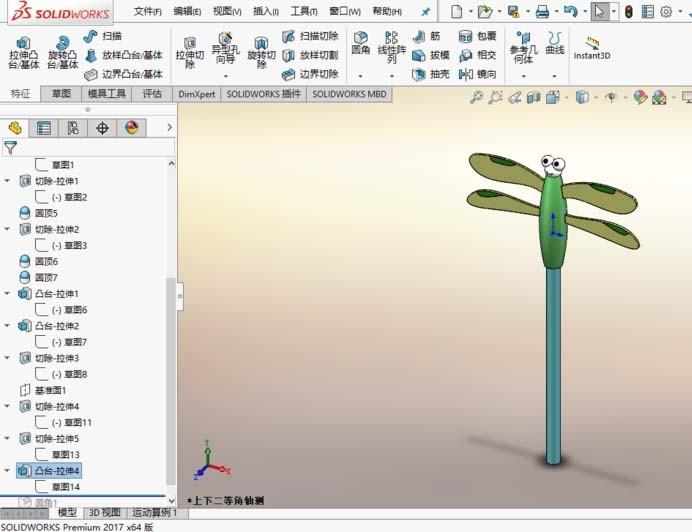Select the Extruded Boss/Base (拉伸凸台/基体) tool
Screen dimensions: 692x532
tap(24, 53)
